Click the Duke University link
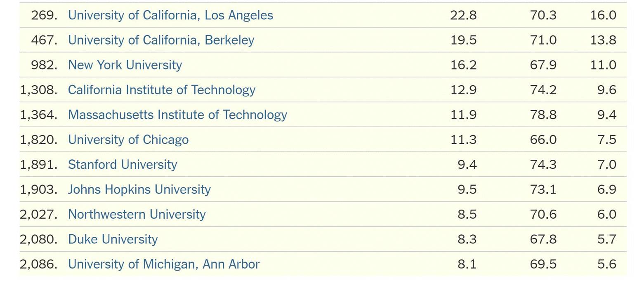 click(x=113, y=239)
